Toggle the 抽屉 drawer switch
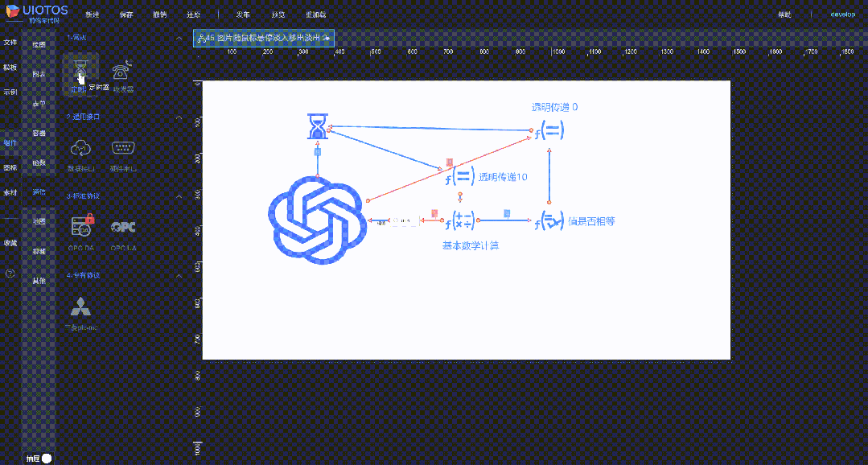The image size is (868, 465). click(x=47, y=459)
